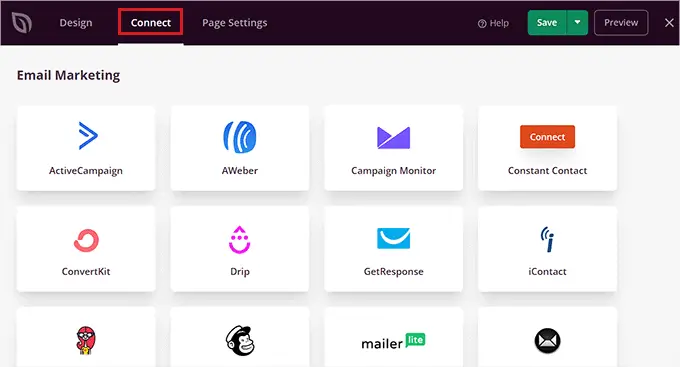Close the builder with X
This screenshot has width=680, height=367.
(x=669, y=23)
